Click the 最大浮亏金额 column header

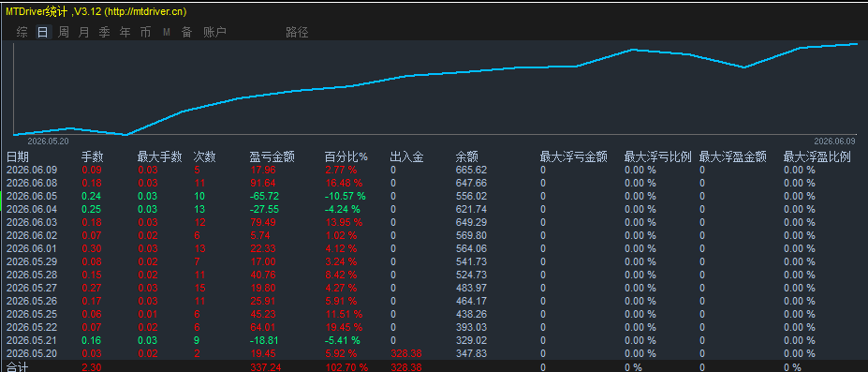pos(574,157)
